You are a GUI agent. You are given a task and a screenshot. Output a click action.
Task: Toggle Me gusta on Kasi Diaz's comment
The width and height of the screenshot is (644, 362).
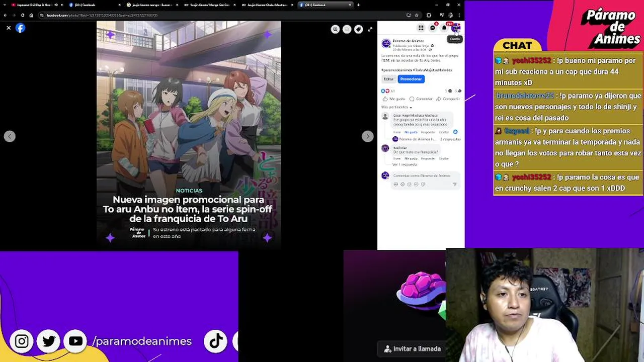(411, 158)
